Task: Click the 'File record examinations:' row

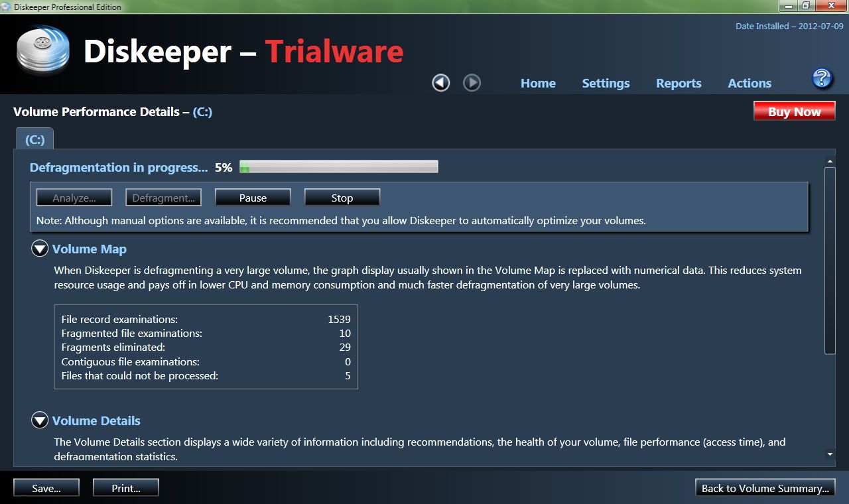Action: click(x=206, y=319)
